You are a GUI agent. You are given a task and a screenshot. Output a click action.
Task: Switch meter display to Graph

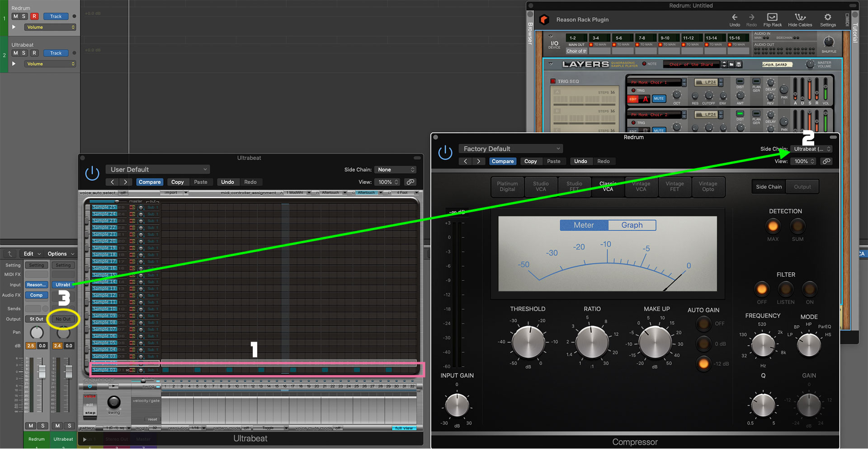[632, 225]
